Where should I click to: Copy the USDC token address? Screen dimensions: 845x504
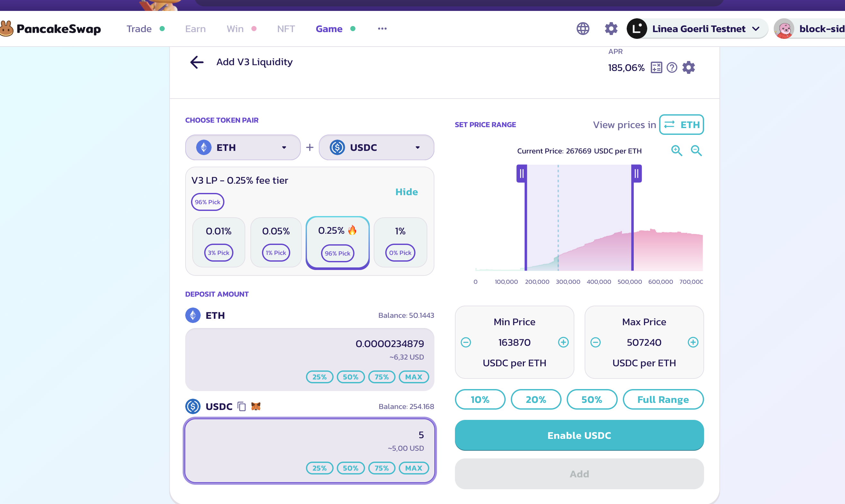pos(241,406)
